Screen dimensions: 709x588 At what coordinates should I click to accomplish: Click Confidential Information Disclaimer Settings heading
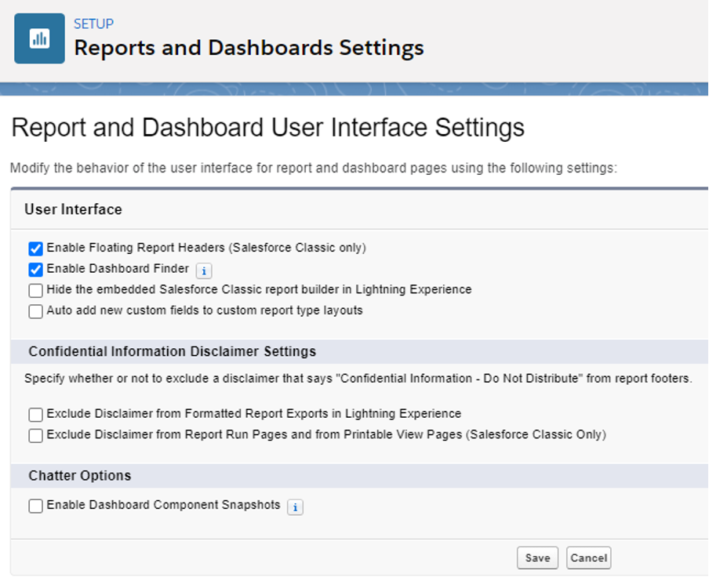pyautogui.click(x=173, y=351)
